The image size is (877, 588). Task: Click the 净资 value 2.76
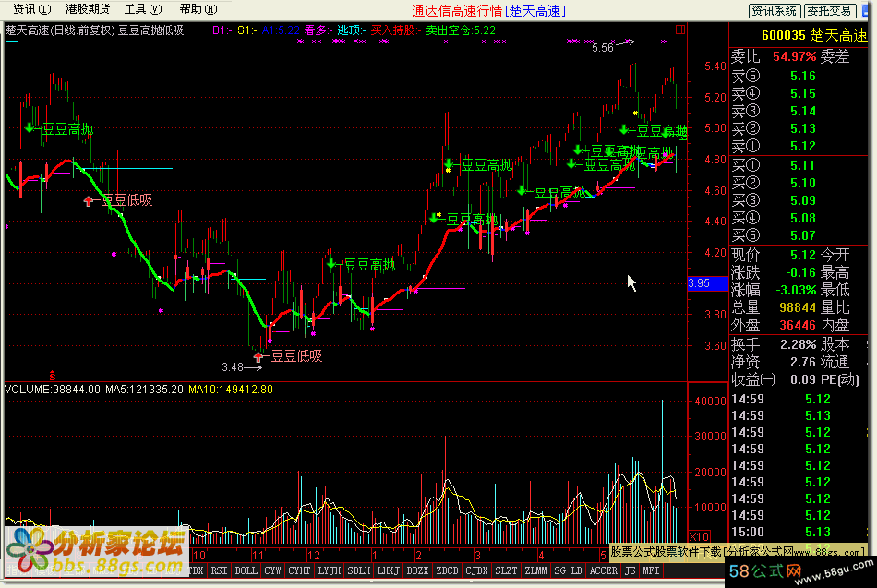803,362
